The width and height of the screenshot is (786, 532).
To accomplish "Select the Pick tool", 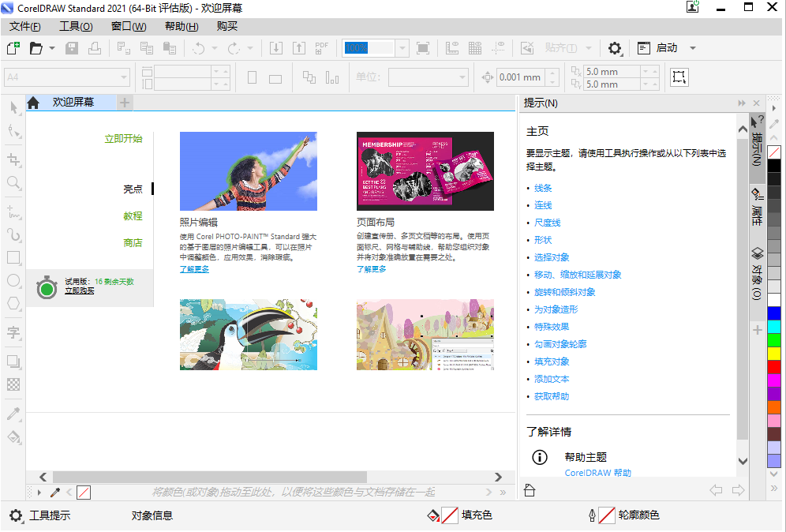I will 13,108.
